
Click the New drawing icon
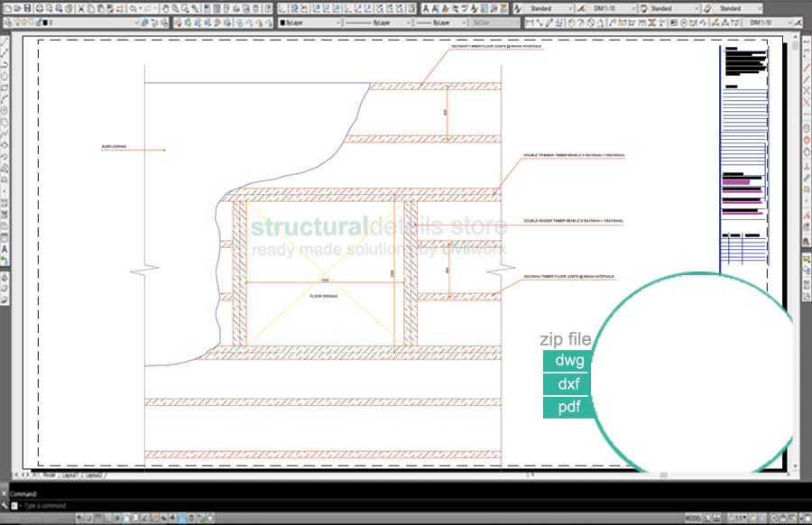tap(5, 8)
